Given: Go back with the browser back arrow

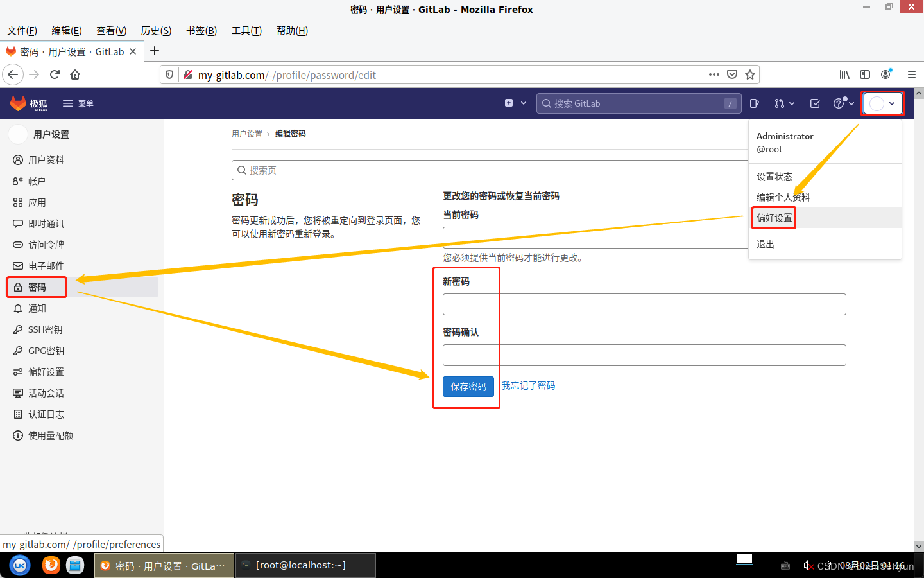Looking at the screenshot, I should pos(13,74).
